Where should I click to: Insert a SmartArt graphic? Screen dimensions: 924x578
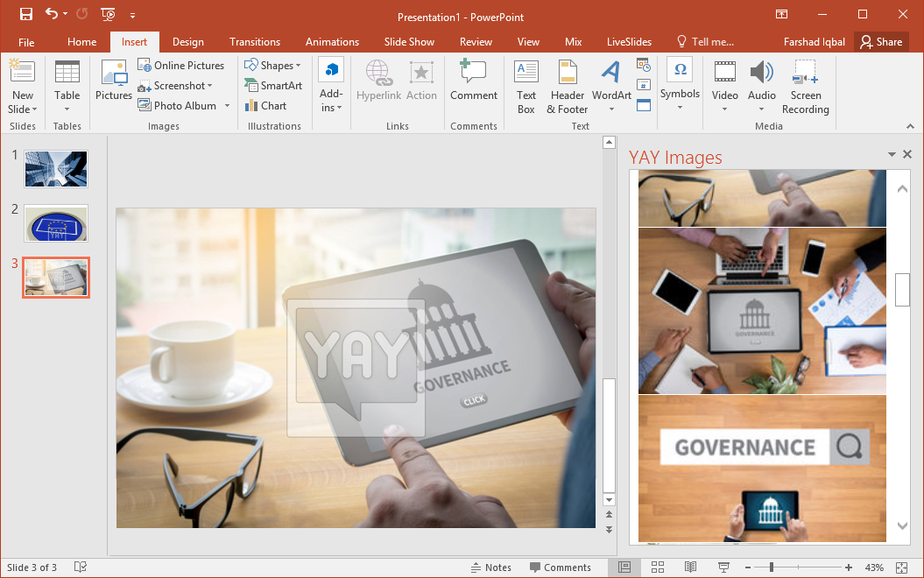[x=274, y=85]
